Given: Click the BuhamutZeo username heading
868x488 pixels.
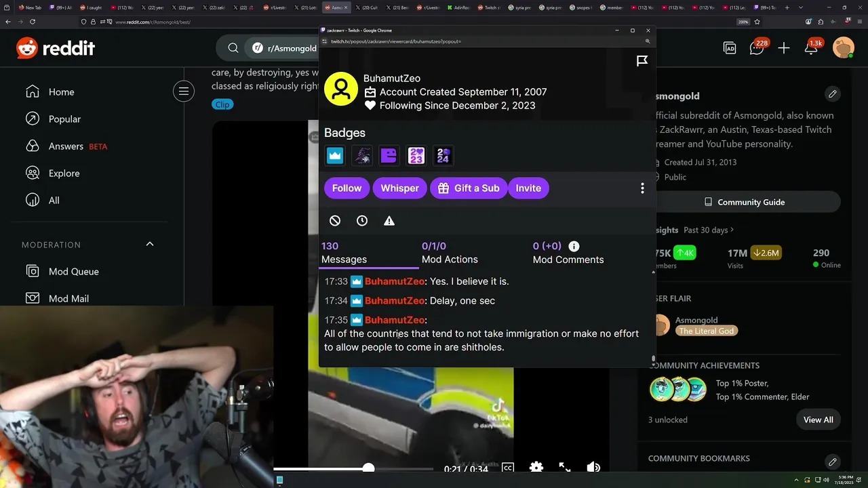Looking at the screenshot, I should pos(392,79).
